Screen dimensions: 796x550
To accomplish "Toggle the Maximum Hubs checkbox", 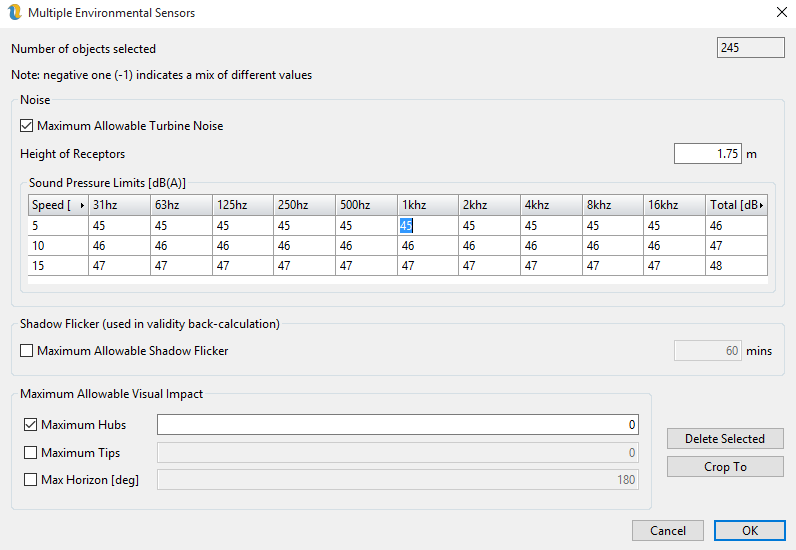I will [x=30, y=425].
